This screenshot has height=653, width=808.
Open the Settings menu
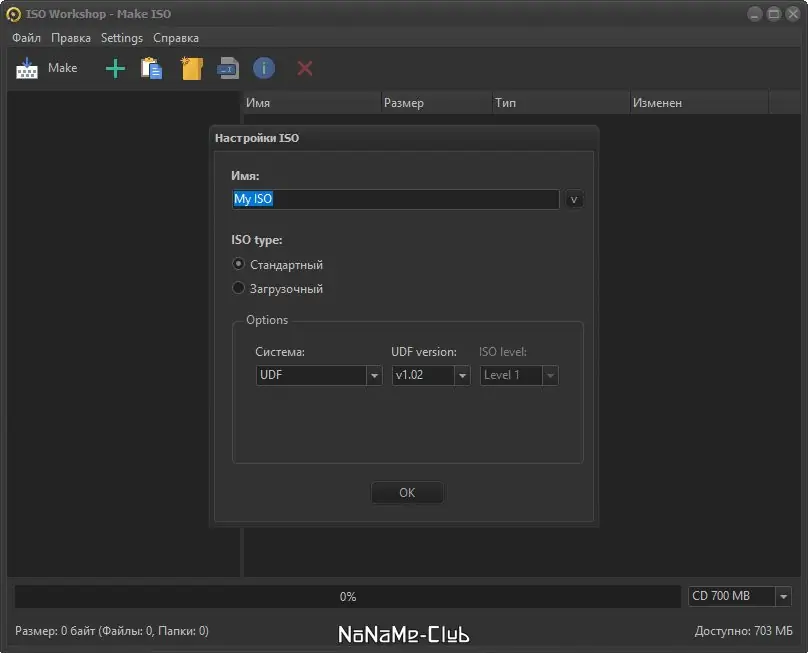pos(121,37)
